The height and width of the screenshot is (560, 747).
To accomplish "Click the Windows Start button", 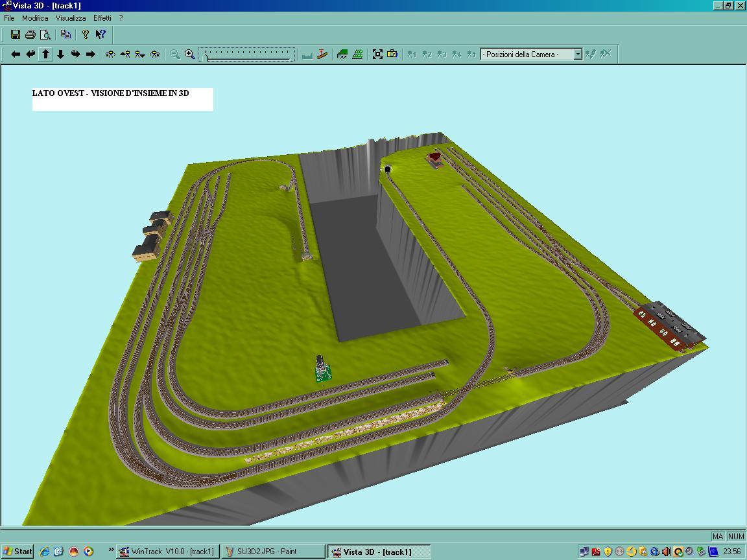I will (x=18, y=552).
